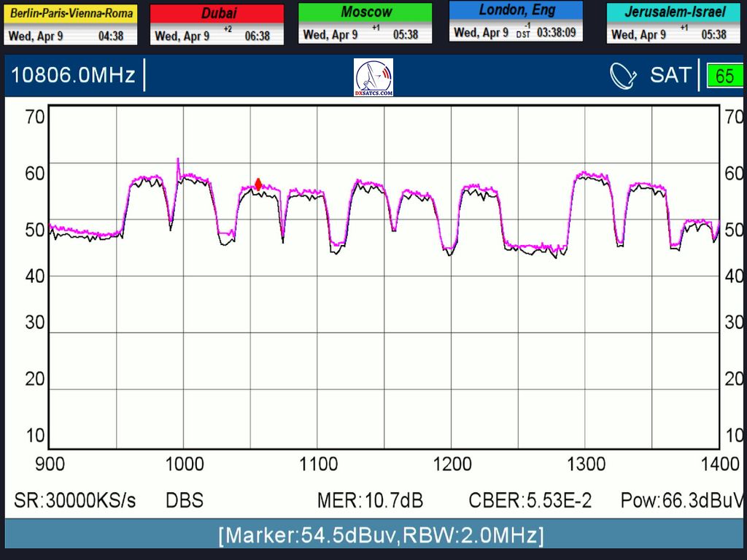This screenshot has width=747, height=560.
Task: Click the satellite dish icon
Action: (623, 76)
